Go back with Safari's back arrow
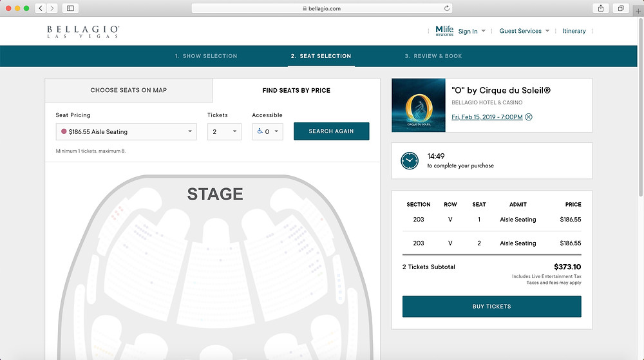Screen dimensions: 644x360 pos(40,8)
